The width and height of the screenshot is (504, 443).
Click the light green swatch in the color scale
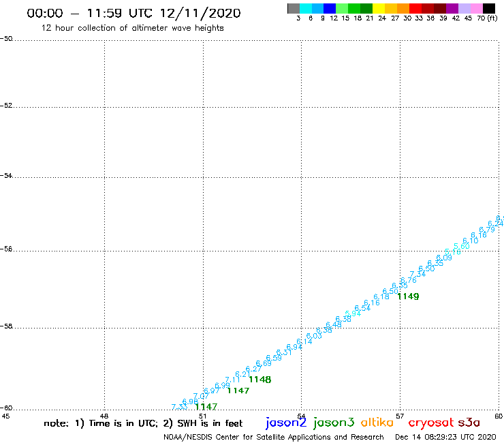342,8
